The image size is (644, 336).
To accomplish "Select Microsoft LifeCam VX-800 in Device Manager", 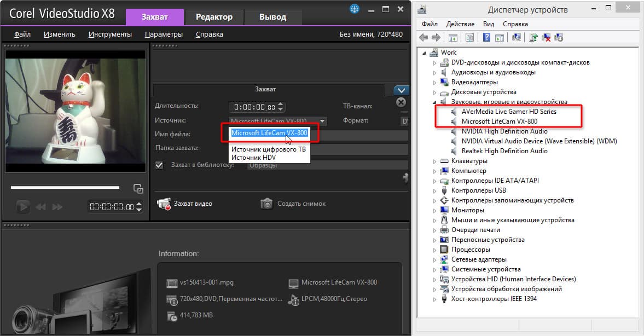I will point(500,121).
